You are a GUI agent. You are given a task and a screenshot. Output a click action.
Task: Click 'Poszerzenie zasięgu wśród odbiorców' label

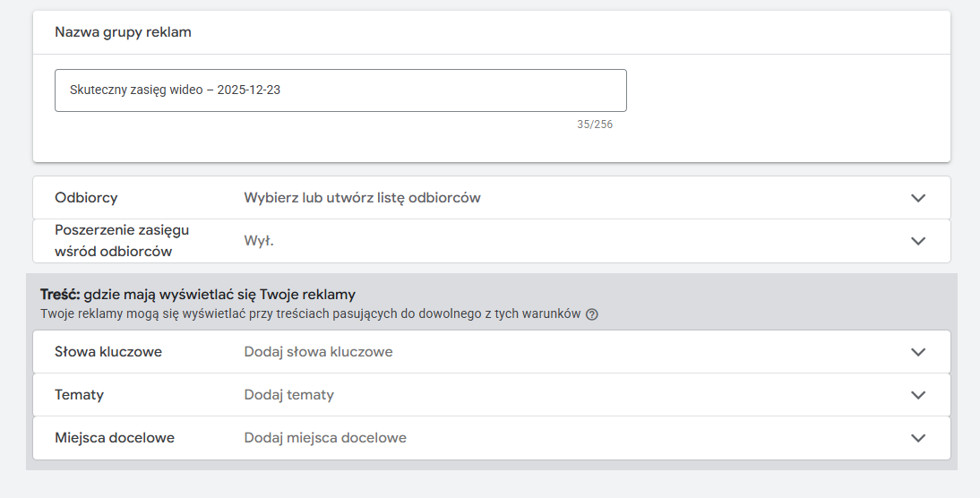(122, 241)
